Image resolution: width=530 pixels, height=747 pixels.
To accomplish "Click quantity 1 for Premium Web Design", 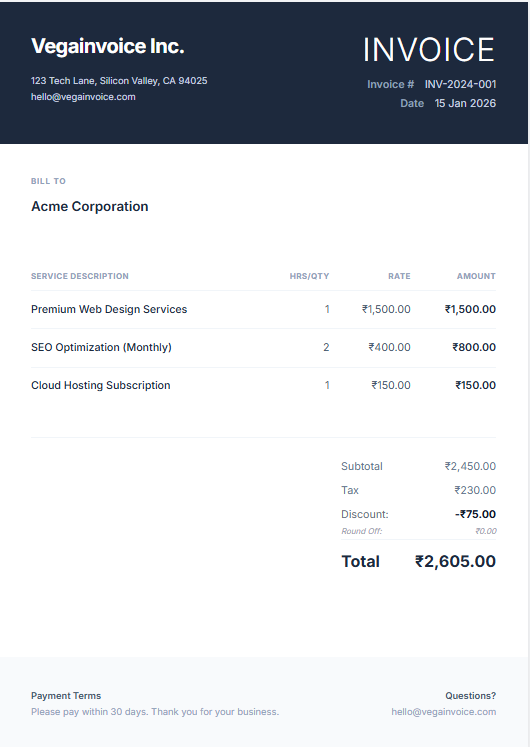I will coord(327,309).
